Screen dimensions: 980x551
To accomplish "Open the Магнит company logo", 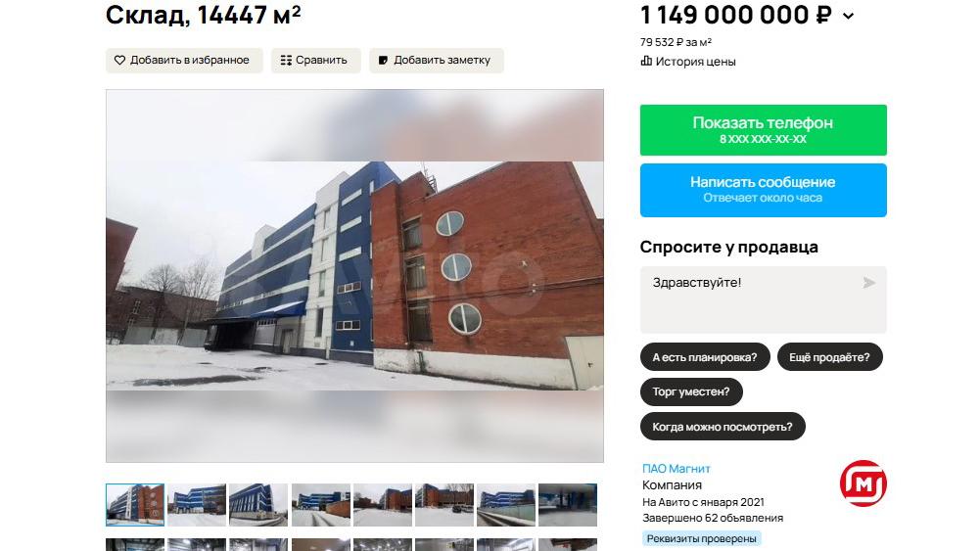I will 863,483.
